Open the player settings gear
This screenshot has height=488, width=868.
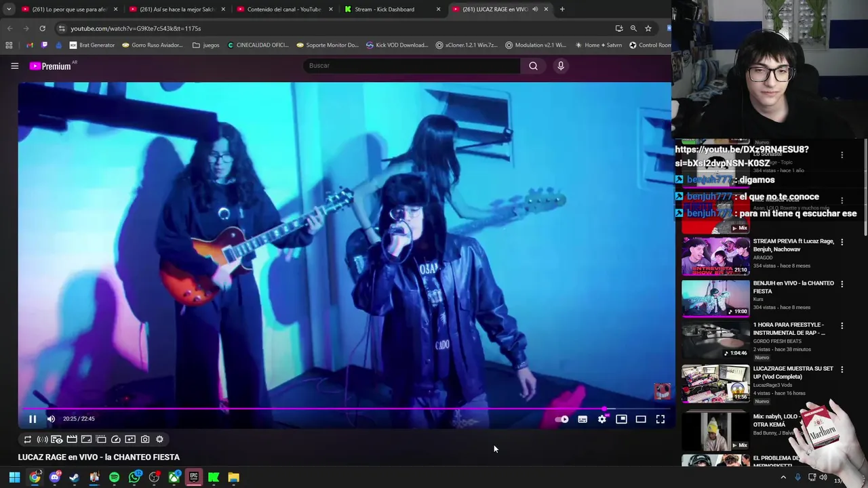(602, 420)
